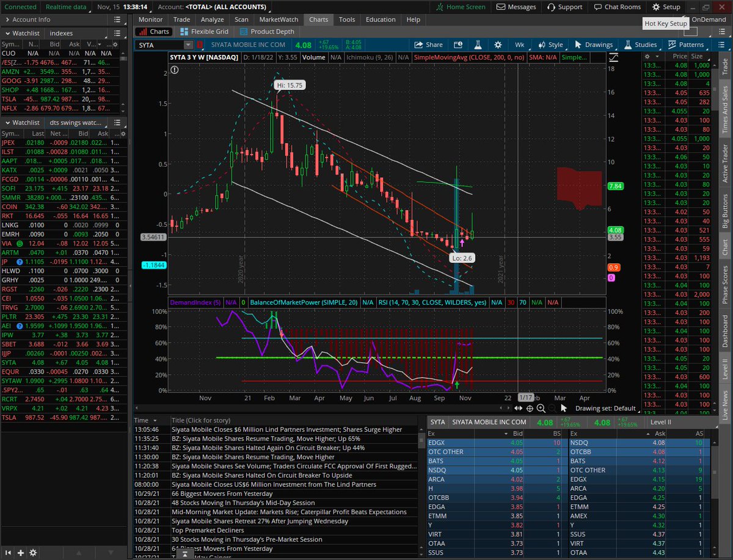Open the Help tab
Screen dimensions: 733x560
click(414, 20)
